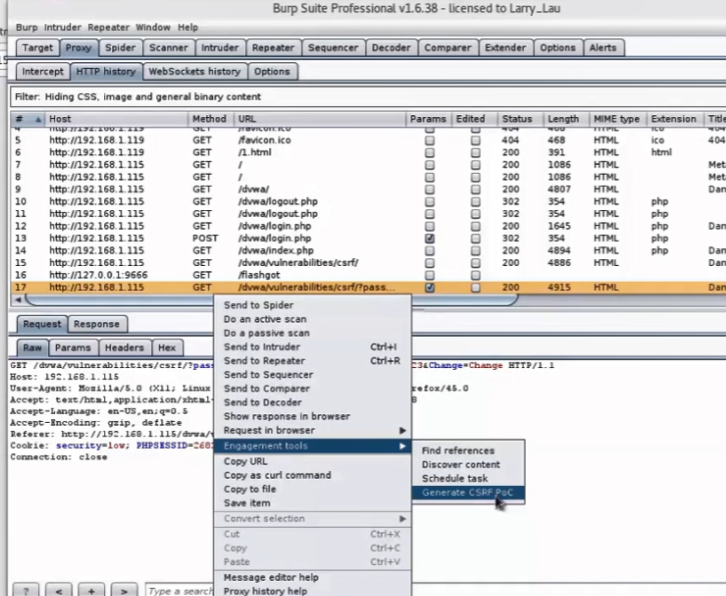Screen dimensions: 726x596
Task: Select Send to Repeater
Action: 313,361
